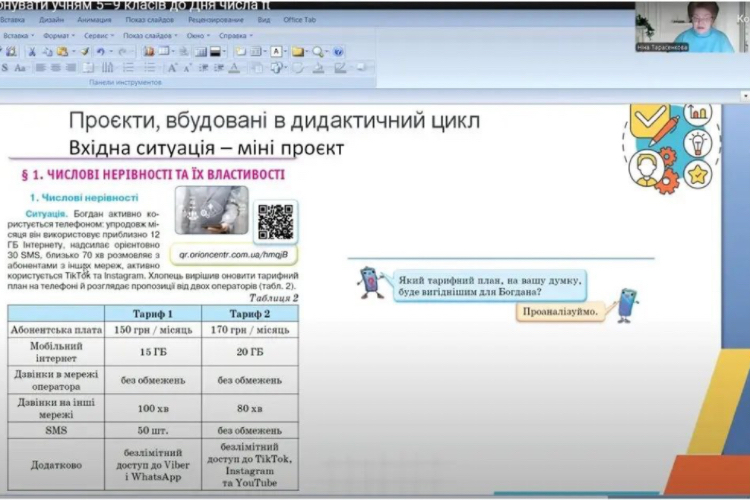Switch to the Анимация ribbon tab
750x500 pixels.
(94, 19)
